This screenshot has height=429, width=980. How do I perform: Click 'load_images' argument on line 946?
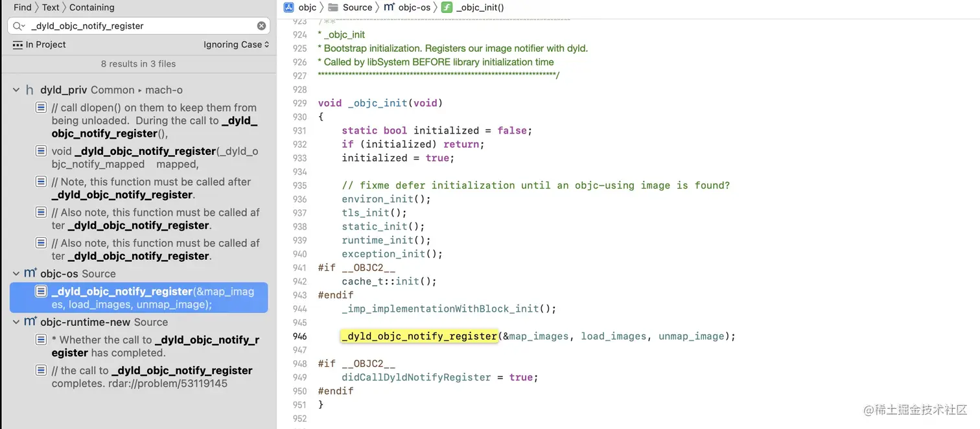613,336
